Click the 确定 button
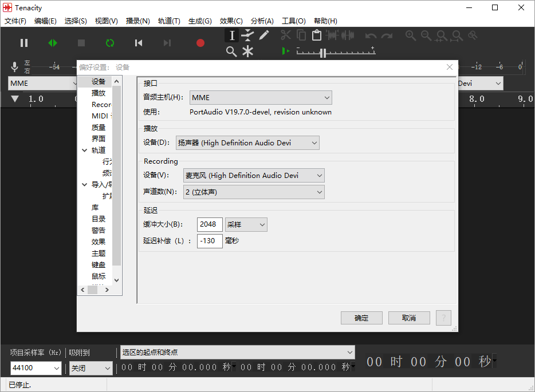 coord(361,318)
